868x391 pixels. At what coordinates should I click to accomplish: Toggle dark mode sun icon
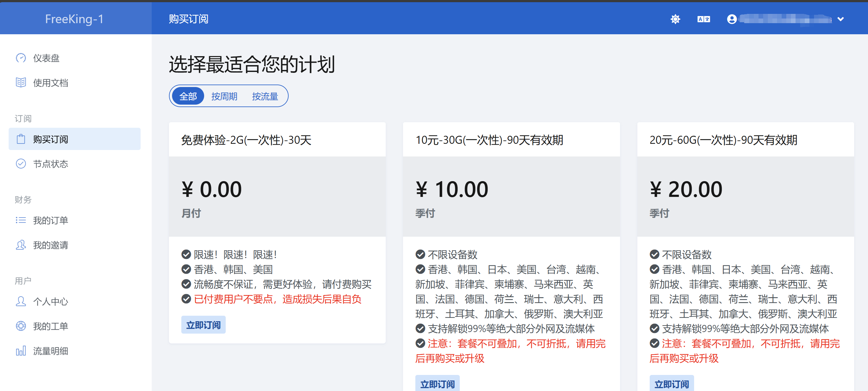click(675, 19)
